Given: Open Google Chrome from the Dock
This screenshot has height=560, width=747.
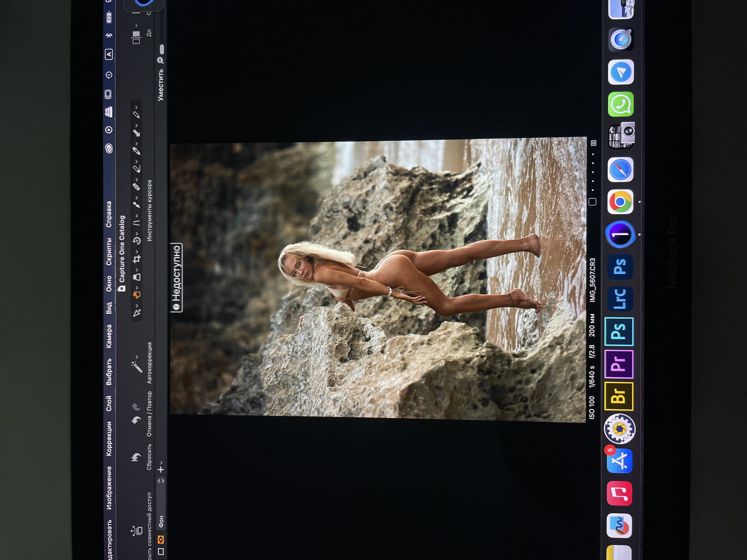Looking at the screenshot, I should click(620, 202).
